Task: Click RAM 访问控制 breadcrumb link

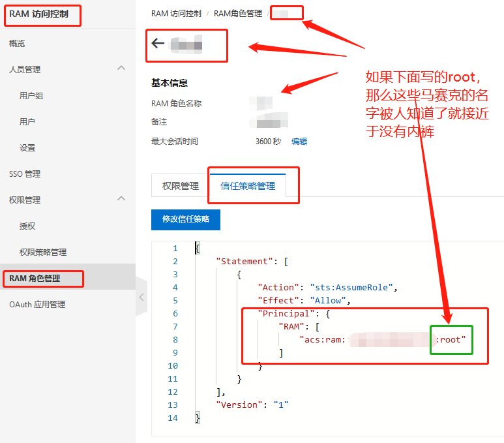Action: (x=176, y=14)
